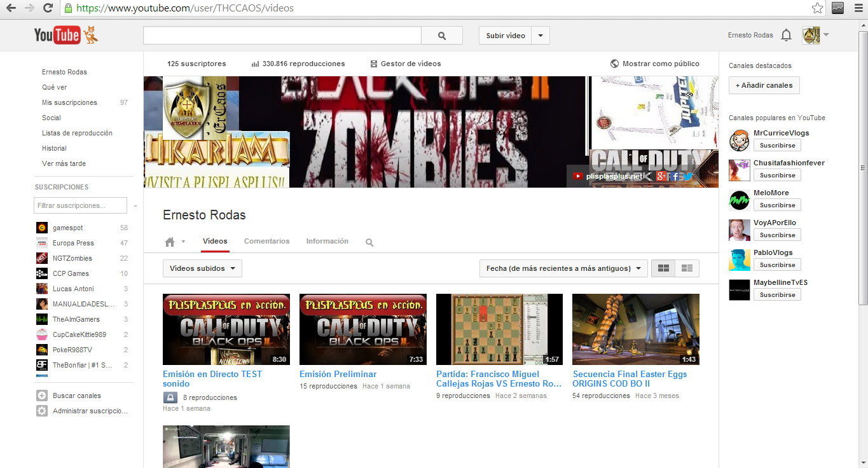
Task: Open the Google+ icon on the channel banner
Action: pos(661,176)
